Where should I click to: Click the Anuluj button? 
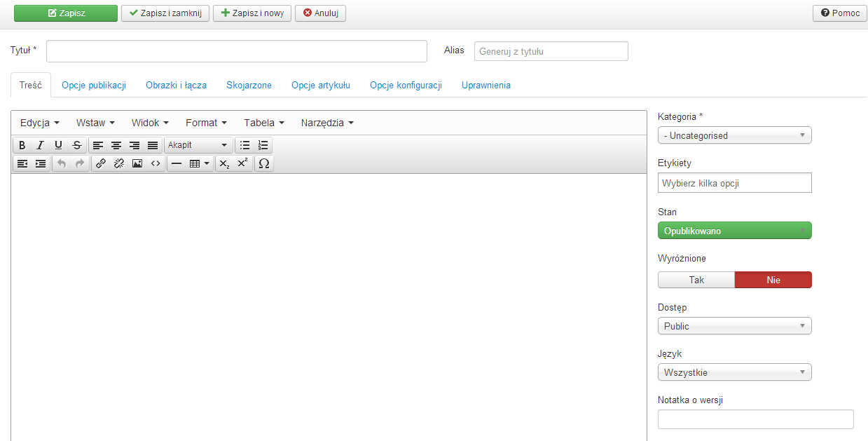[x=321, y=13]
